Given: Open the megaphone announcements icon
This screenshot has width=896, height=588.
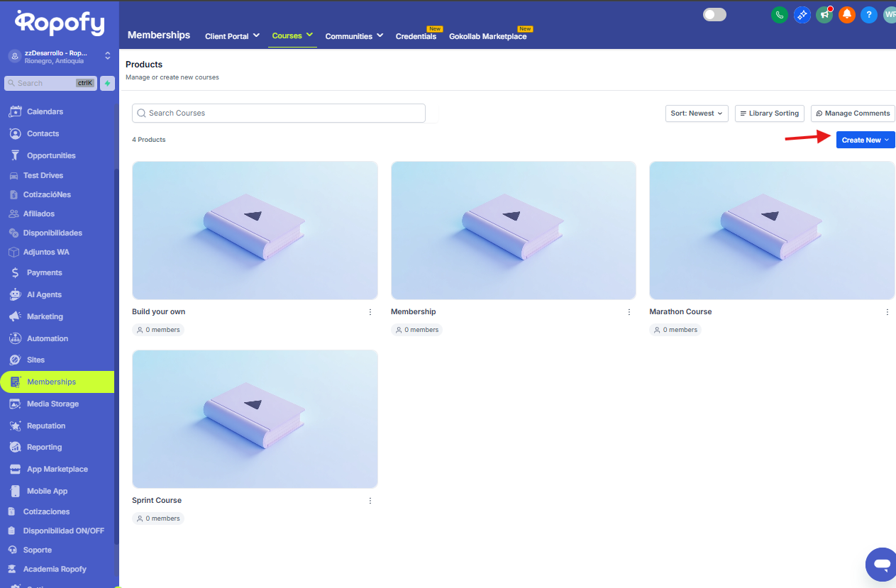Looking at the screenshot, I should (x=824, y=15).
